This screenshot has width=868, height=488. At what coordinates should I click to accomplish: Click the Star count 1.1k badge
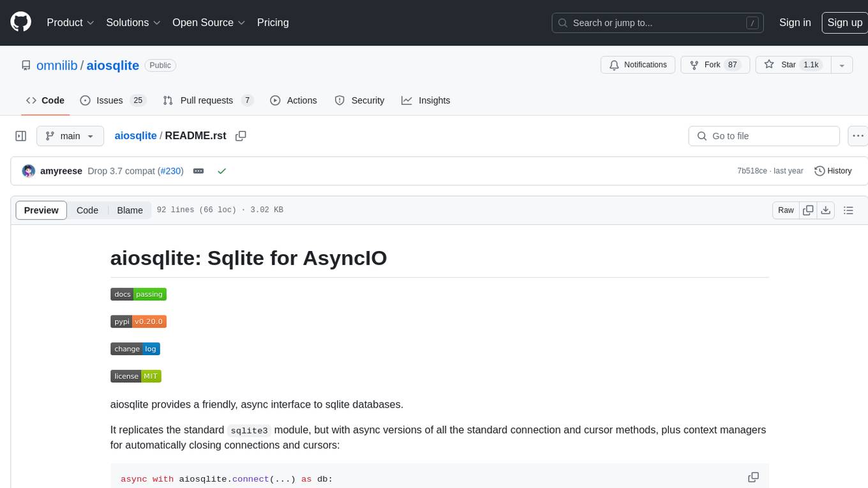pyautogui.click(x=811, y=65)
